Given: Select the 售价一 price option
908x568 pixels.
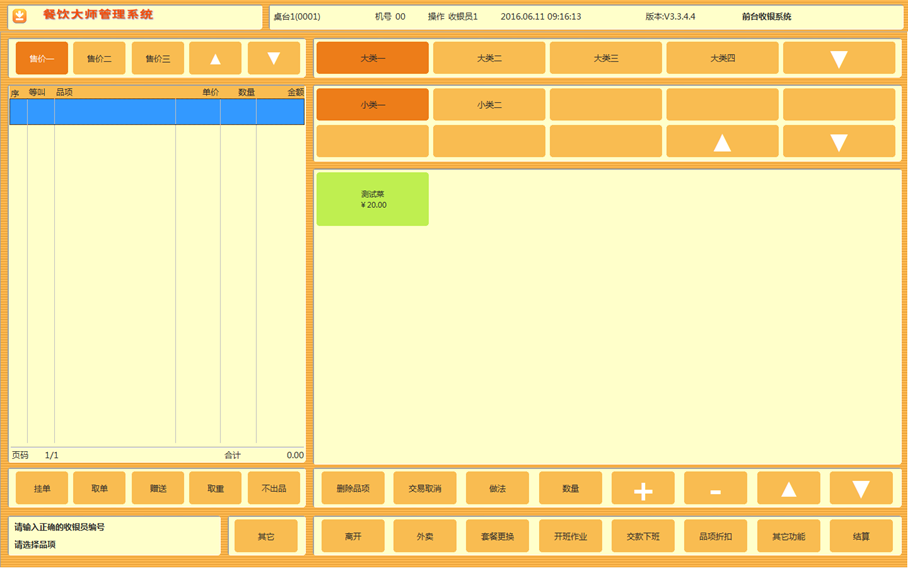Looking at the screenshot, I should (x=42, y=59).
